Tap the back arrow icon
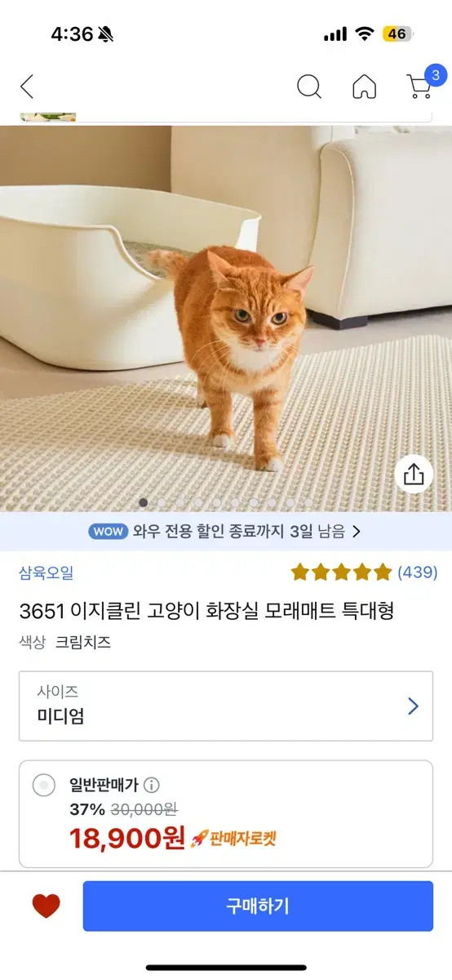This screenshot has height=980, width=452. click(27, 87)
